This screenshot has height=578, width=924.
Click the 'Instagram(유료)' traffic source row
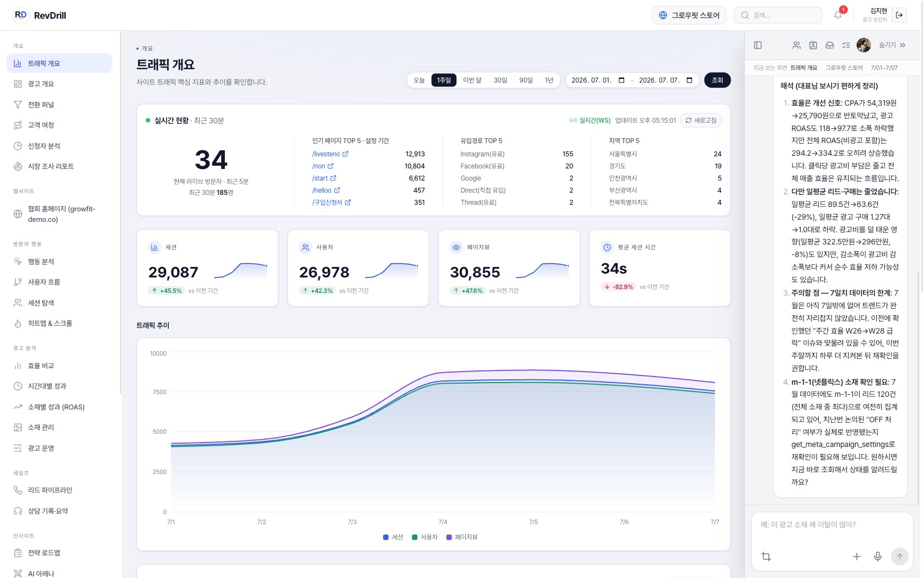click(x=517, y=154)
